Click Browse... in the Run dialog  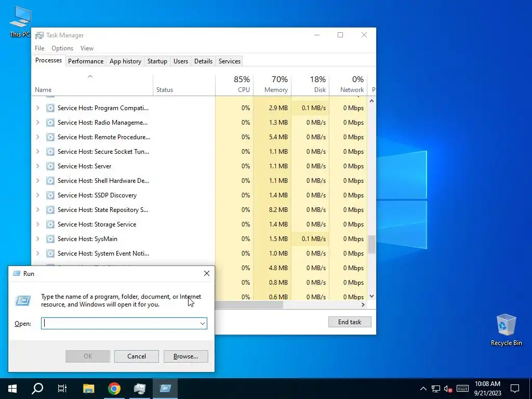tap(185, 356)
